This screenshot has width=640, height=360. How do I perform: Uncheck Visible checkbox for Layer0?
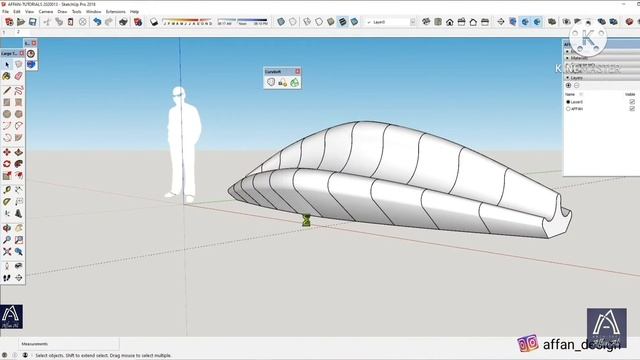point(632,102)
